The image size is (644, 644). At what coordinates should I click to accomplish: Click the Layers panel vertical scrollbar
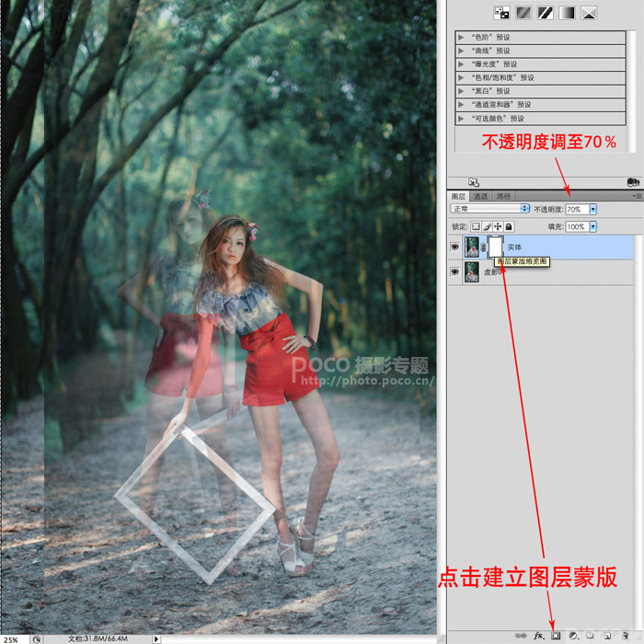click(x=638, y=431)
